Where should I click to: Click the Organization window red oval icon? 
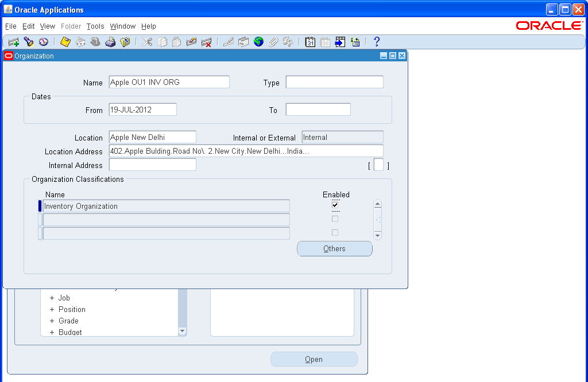point(8,56)
